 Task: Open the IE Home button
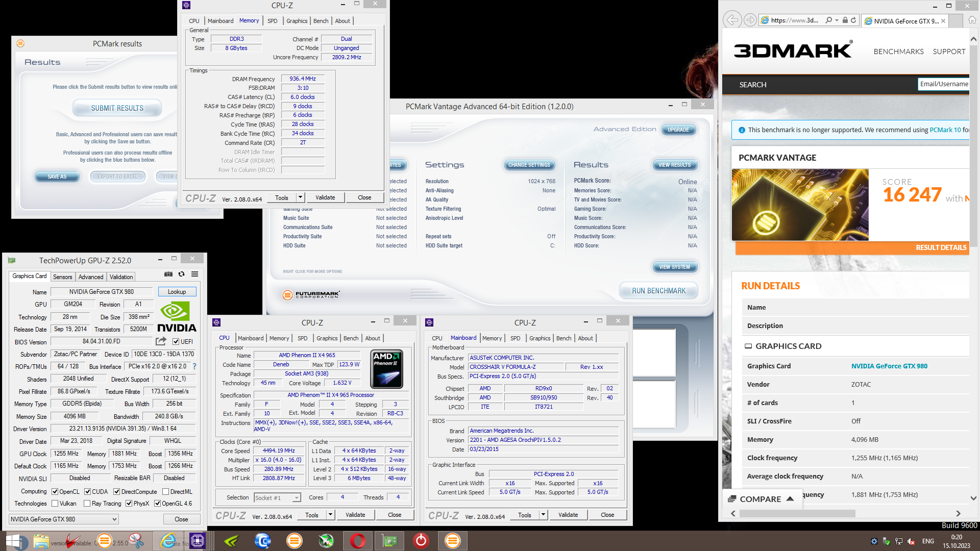(x=972, y=20)
